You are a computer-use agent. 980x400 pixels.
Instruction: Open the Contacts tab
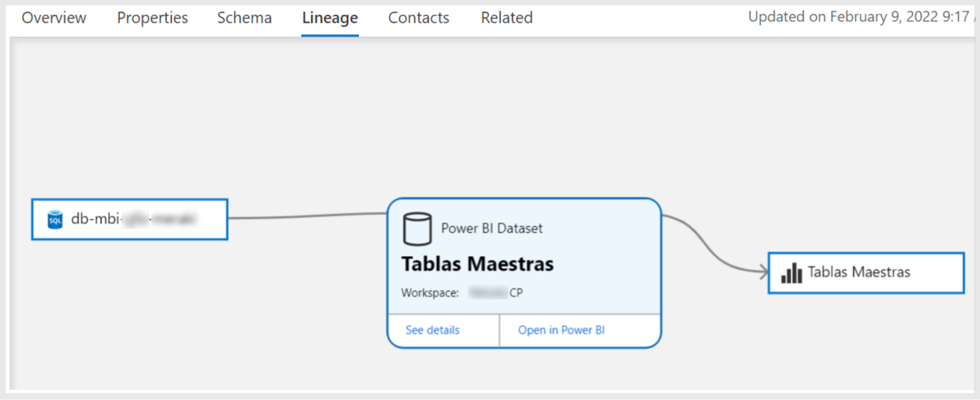(418, 18)
